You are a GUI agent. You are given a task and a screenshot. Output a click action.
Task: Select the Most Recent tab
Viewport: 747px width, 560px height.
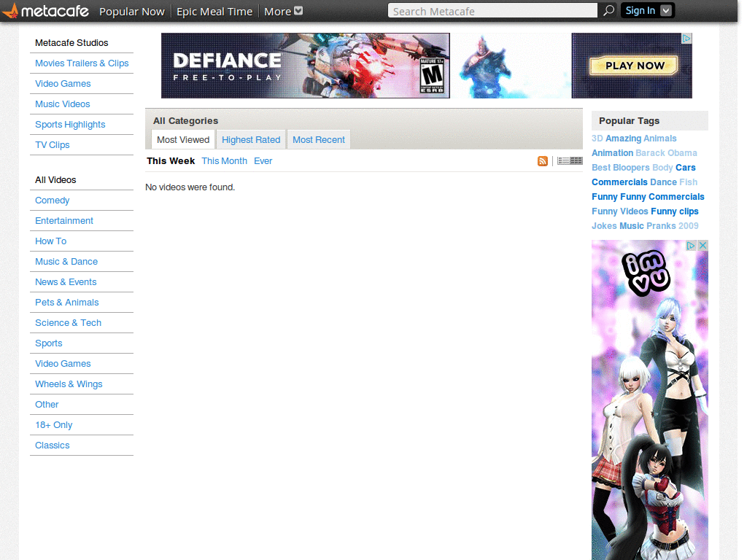[x=319, y=139]
